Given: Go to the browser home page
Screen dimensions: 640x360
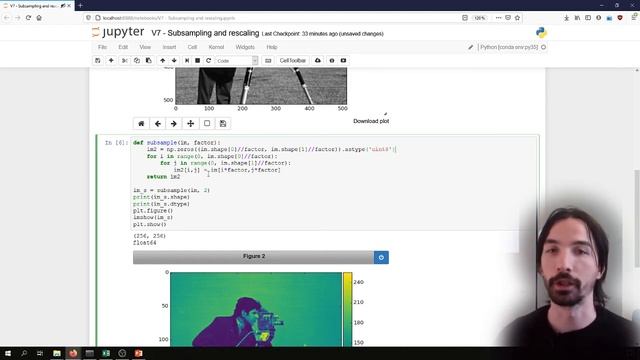Looking at the screenshot, I should click(39, 18).
